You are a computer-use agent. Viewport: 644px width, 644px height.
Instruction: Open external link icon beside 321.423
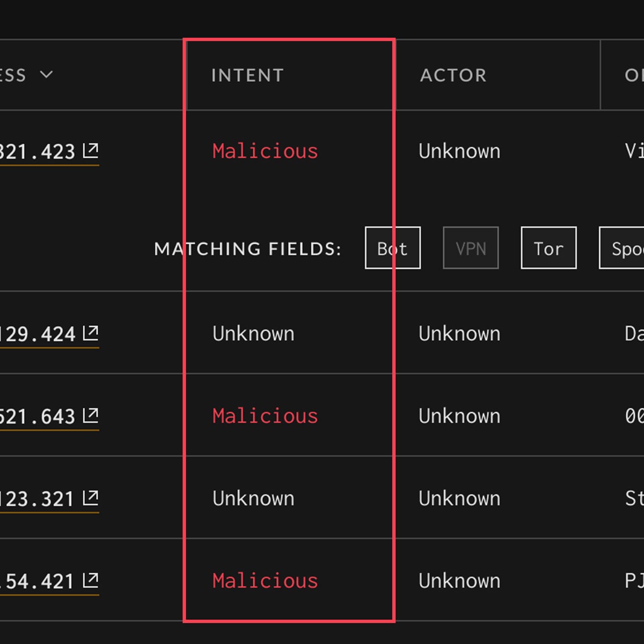tap(91, 151)
